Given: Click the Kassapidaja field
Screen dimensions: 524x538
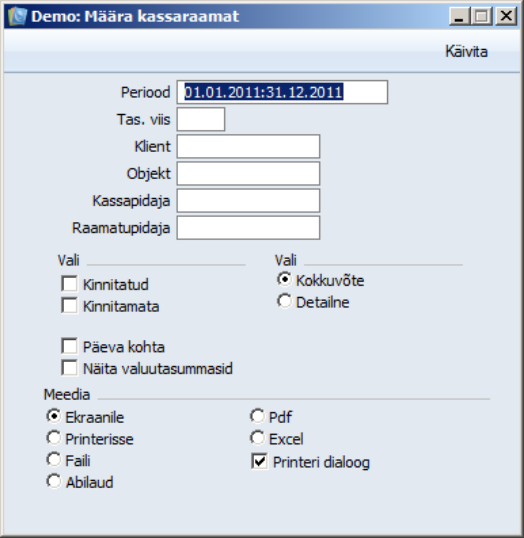Looking at the screenshot, I should coord(248,201).
